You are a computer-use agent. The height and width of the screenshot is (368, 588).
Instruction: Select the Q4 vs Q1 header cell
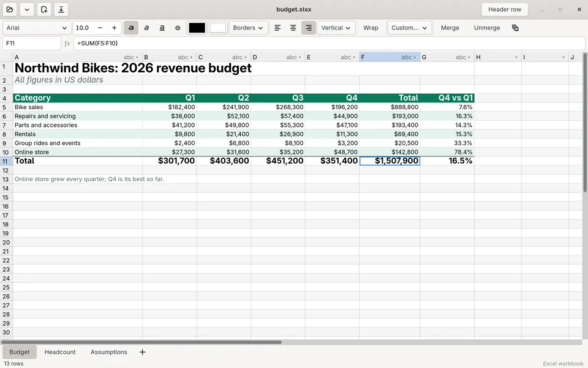click(447, 98)
